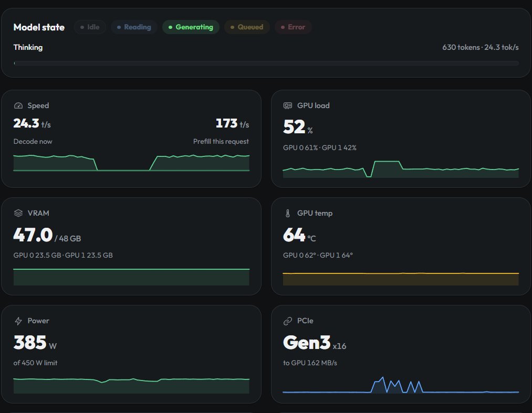Click the VRAM usage chart
The height and width of the screenshot is (413, 532).
coord(131,277)
